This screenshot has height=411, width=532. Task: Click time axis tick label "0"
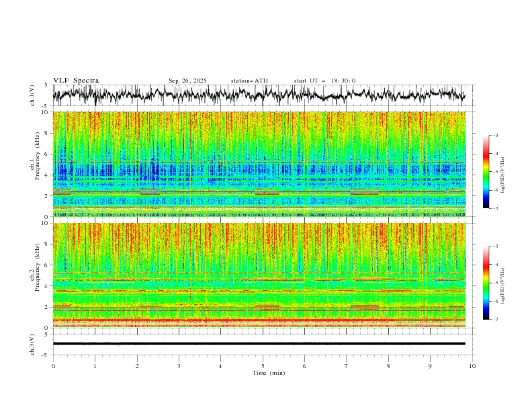(53, 366)
